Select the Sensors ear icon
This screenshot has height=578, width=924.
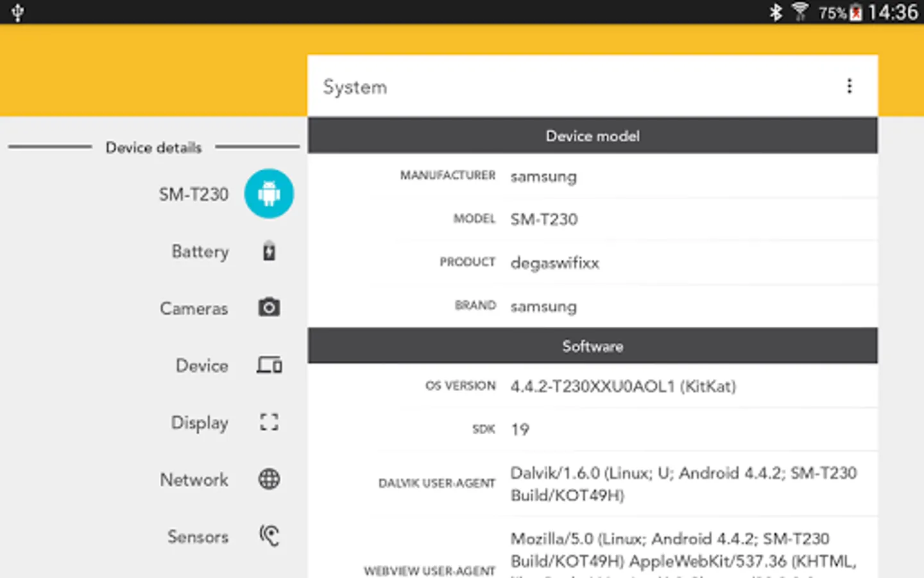pyautogui.click(x=269, y=536)
